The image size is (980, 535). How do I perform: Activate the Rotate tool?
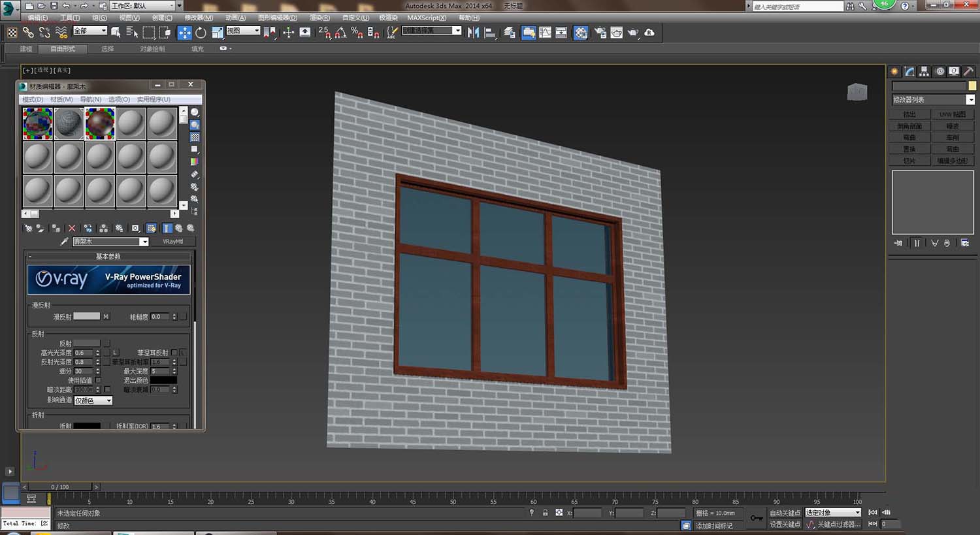[x=201, y=33]
